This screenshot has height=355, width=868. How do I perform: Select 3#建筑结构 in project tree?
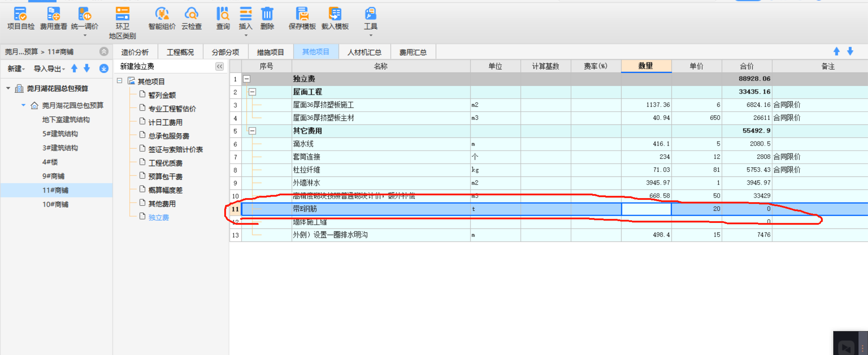(x=60, y=148)
